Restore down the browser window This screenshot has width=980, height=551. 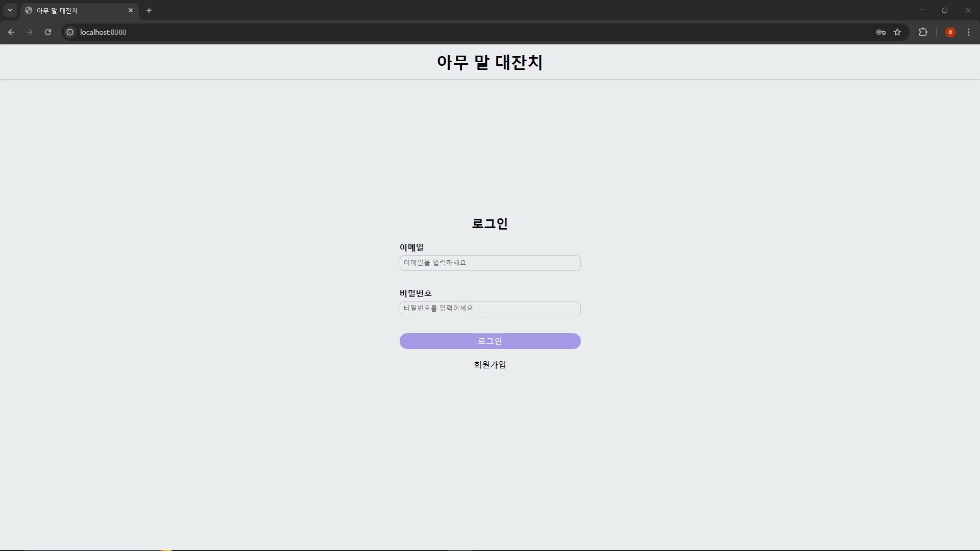(945, 10)
